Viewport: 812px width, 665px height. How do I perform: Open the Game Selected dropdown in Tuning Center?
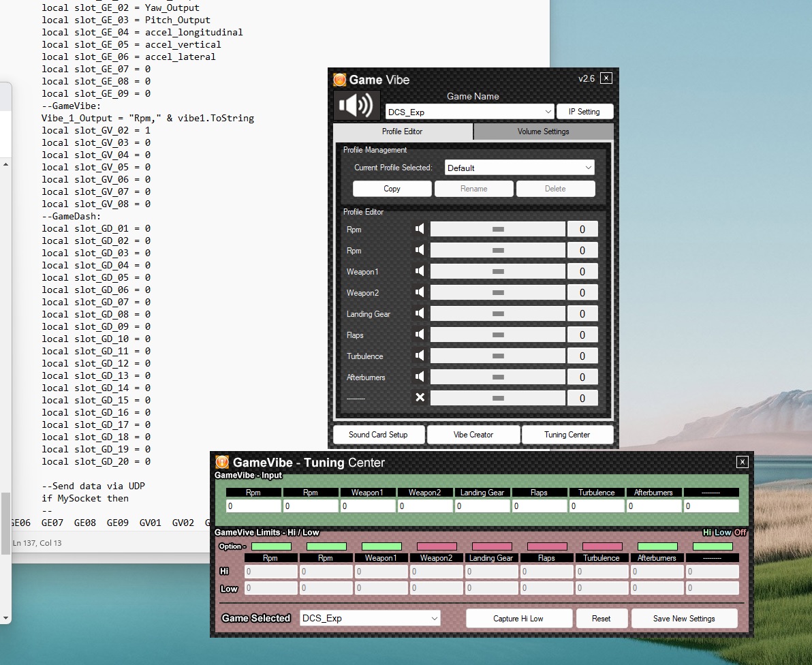(370, 619)
